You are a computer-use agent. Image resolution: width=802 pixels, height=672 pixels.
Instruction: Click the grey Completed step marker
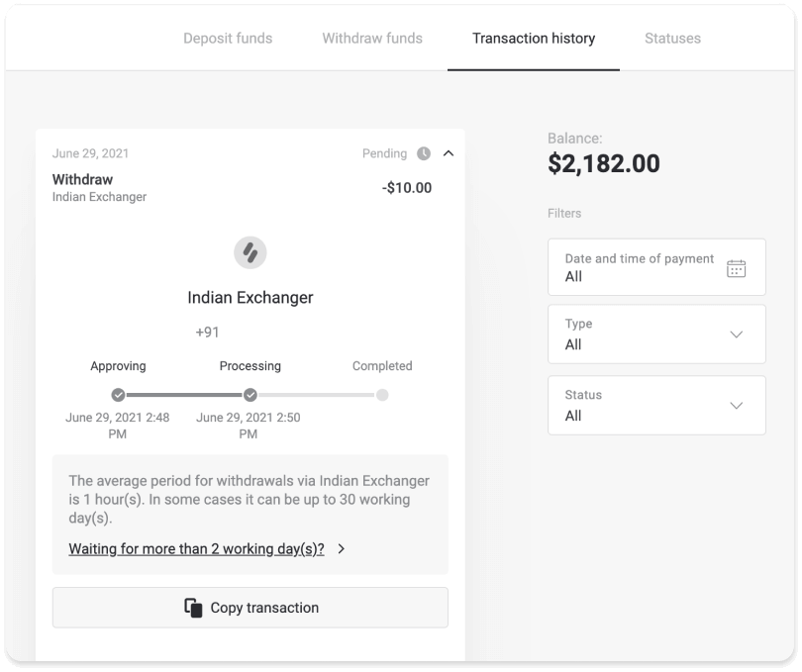coord(382,393)
